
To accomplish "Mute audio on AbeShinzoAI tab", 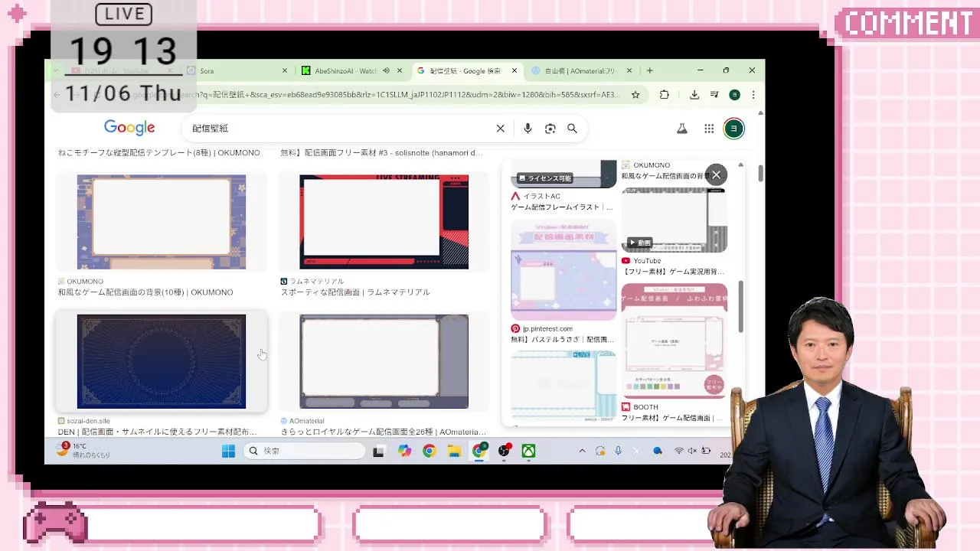I will point(386,70).
